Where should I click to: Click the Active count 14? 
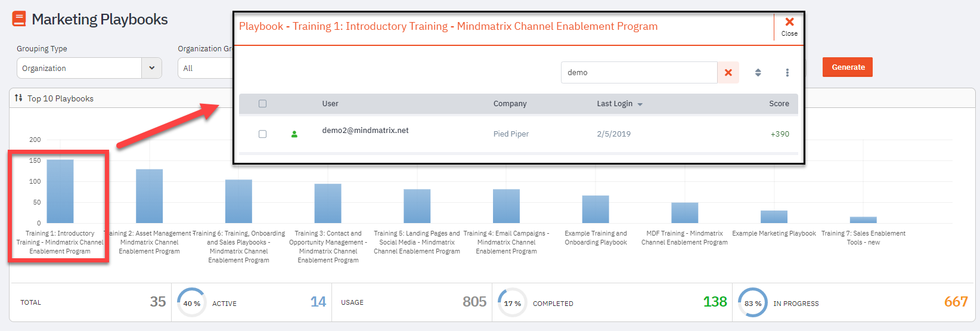tap(318, 302)
